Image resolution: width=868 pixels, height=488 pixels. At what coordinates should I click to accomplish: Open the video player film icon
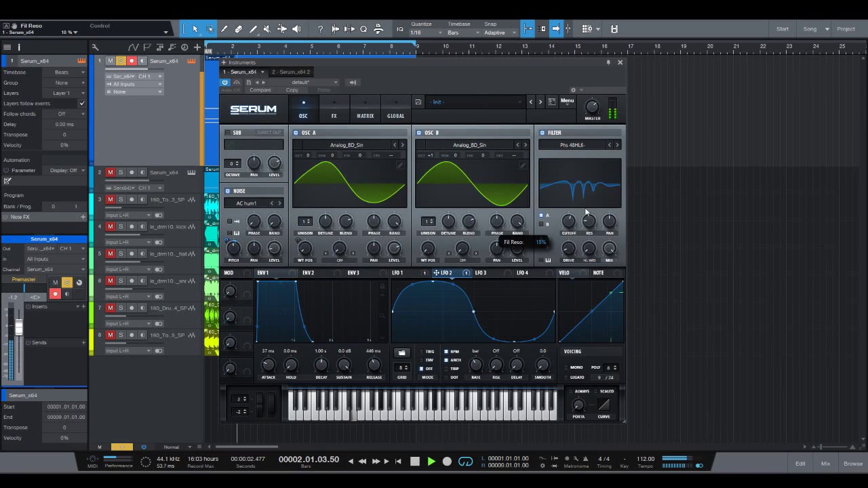[x=614, y=29]
